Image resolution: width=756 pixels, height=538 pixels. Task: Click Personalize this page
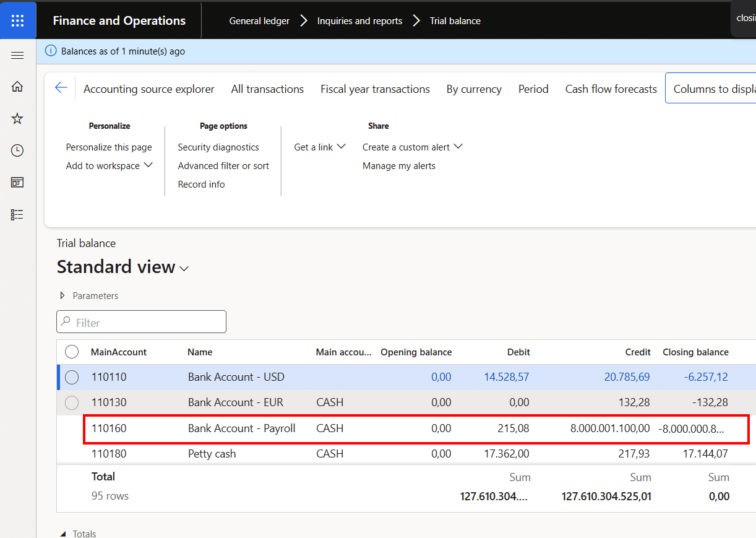[x=109, y=147]
